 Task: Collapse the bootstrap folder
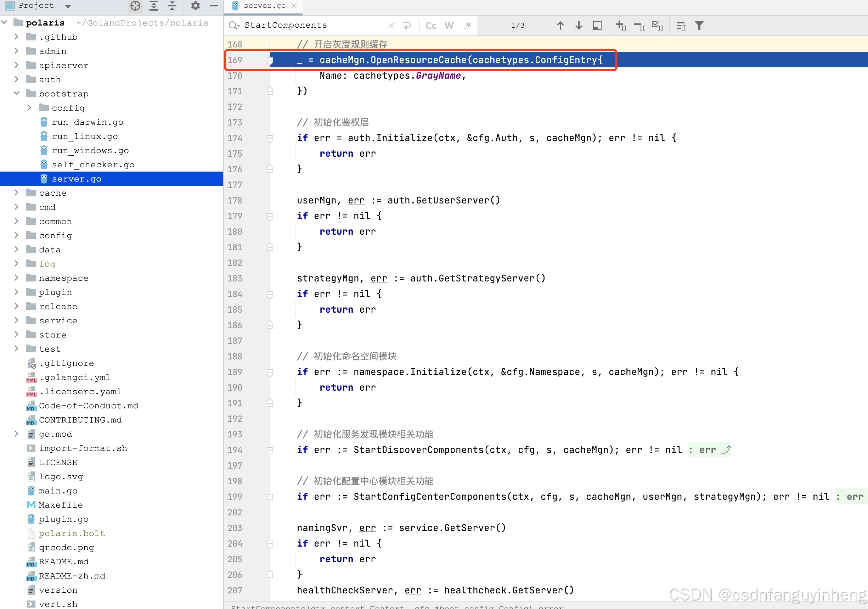16,94
